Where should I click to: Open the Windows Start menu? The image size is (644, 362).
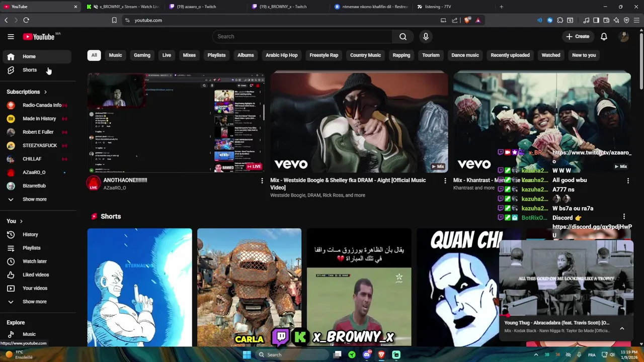click(247, 354)
